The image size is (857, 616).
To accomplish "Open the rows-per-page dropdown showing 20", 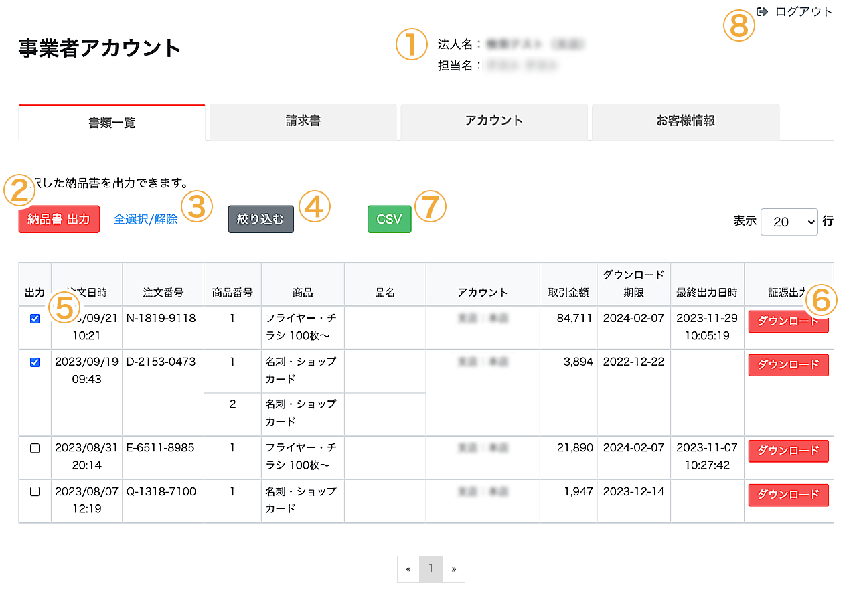I will pyautogui.click(x=789, y=222).
